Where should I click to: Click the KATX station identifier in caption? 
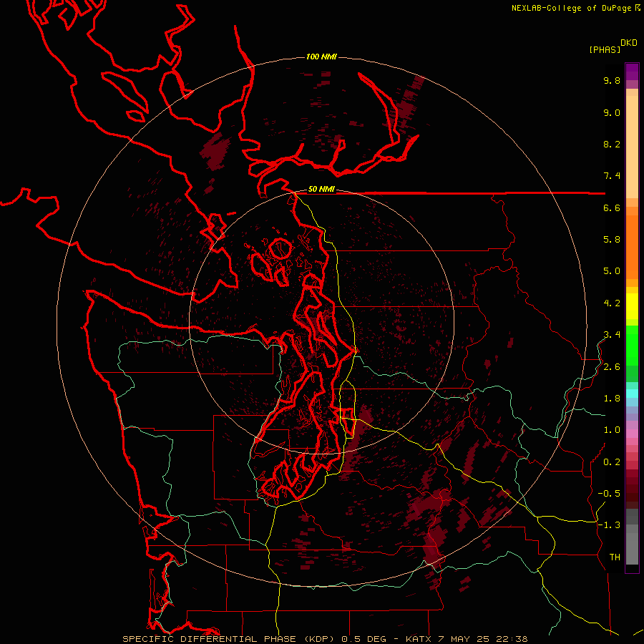click(419, 639)
